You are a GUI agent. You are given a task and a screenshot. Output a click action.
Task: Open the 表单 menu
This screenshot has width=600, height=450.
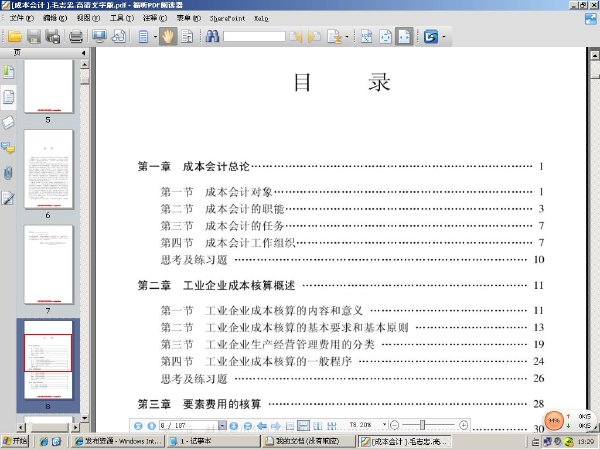[188, 18]
